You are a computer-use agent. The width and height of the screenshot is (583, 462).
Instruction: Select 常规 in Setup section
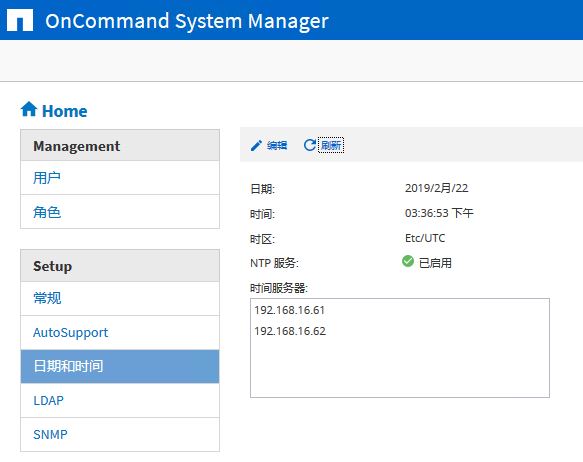coord(120,298)
